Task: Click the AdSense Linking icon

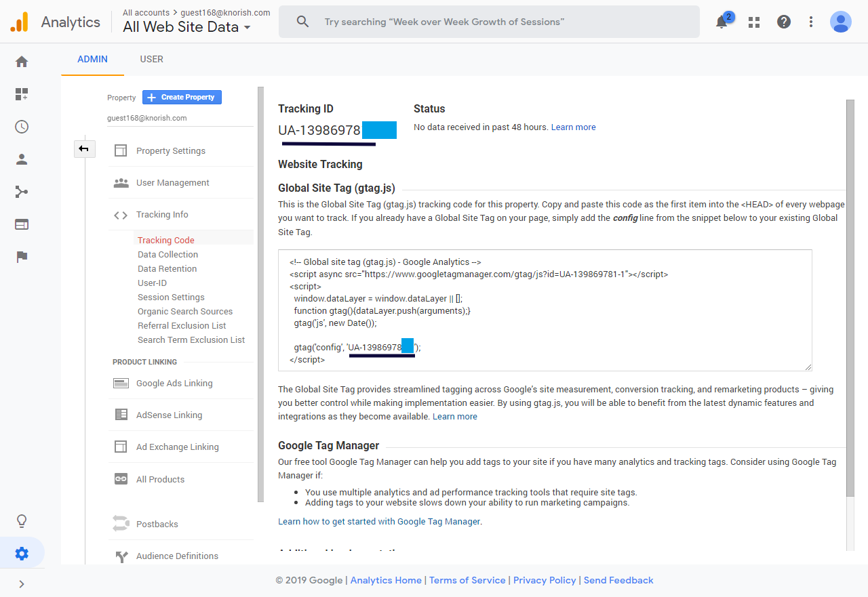Action: click(x=121, y=415)
